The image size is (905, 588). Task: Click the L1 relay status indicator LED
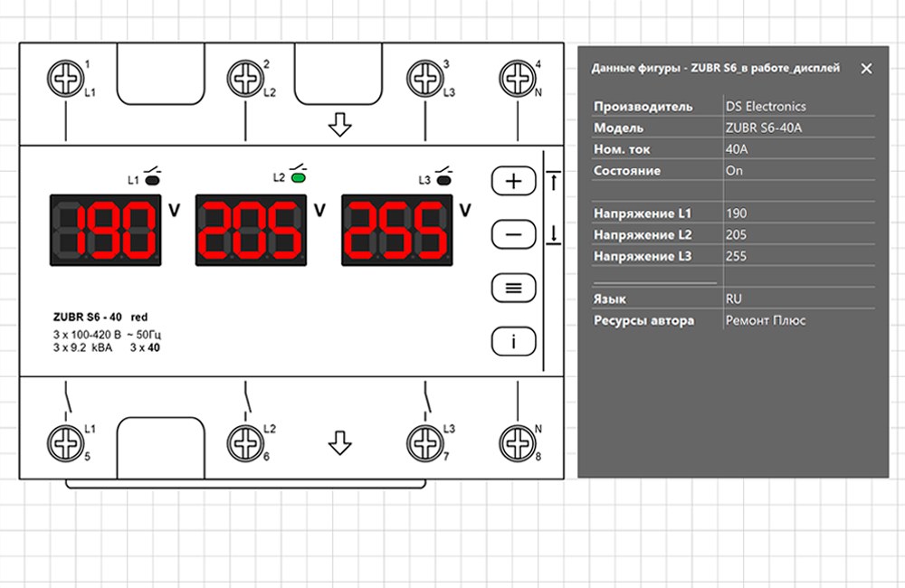click(x=152, y=179)
